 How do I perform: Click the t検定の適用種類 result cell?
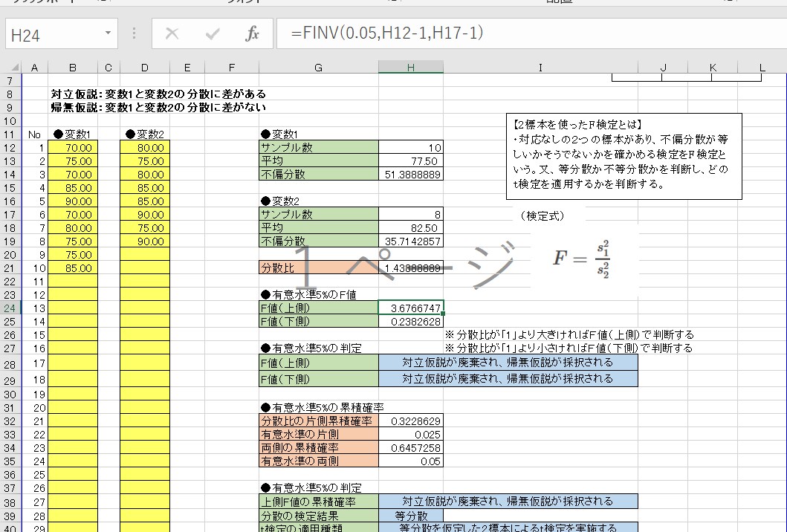(508, 528)
